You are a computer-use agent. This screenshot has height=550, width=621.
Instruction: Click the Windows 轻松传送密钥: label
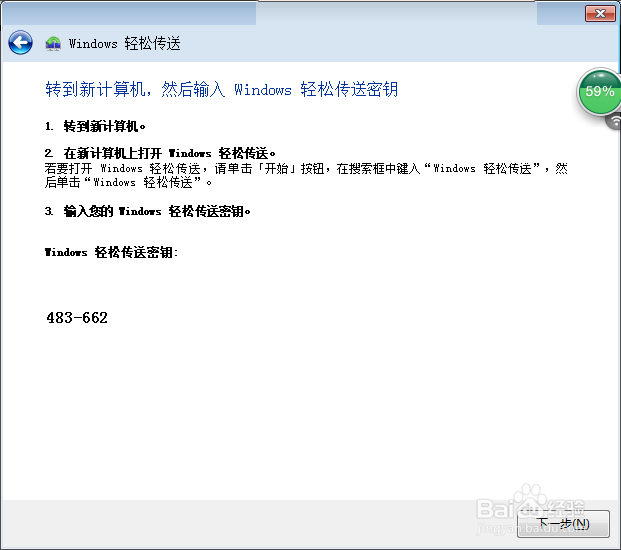(111, 252)
